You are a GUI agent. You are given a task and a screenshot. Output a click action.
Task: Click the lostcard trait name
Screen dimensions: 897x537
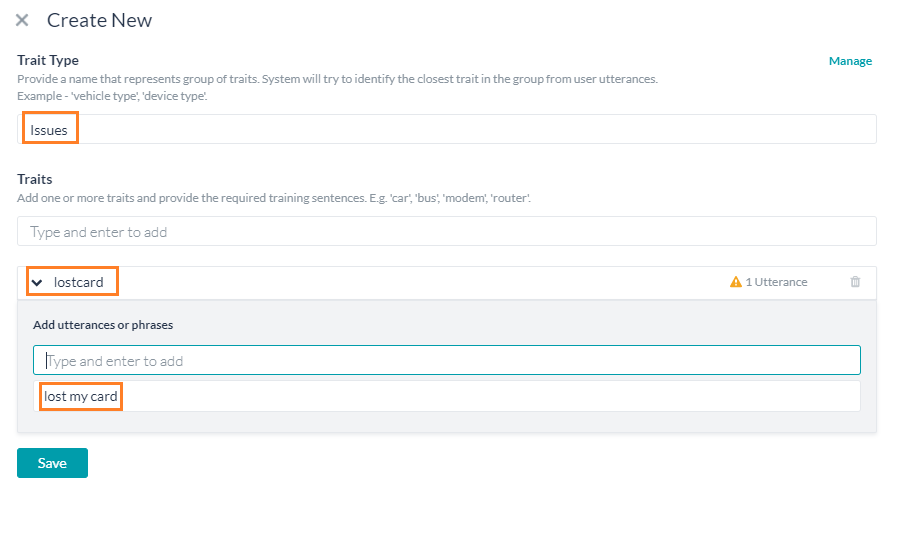coord(78,282)
